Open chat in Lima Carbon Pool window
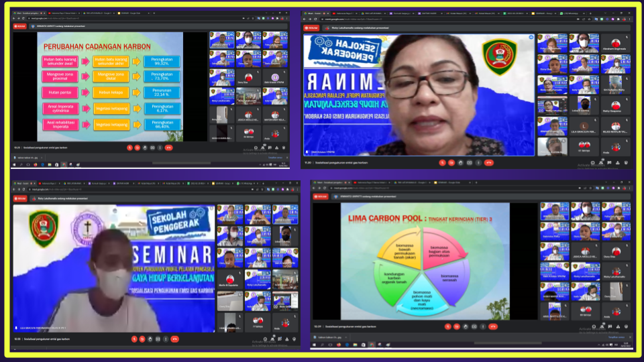 click(x=610, y=326)
